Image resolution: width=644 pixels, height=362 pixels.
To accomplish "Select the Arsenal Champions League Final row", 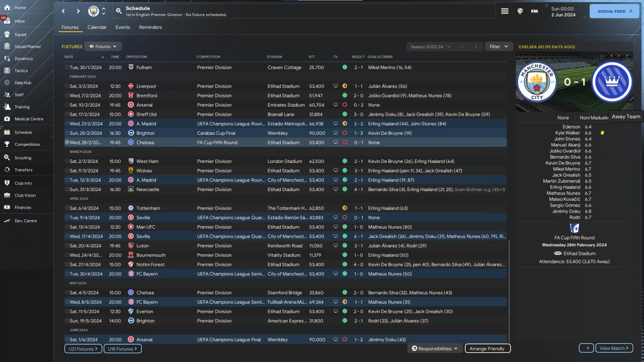I will point(285,339).
